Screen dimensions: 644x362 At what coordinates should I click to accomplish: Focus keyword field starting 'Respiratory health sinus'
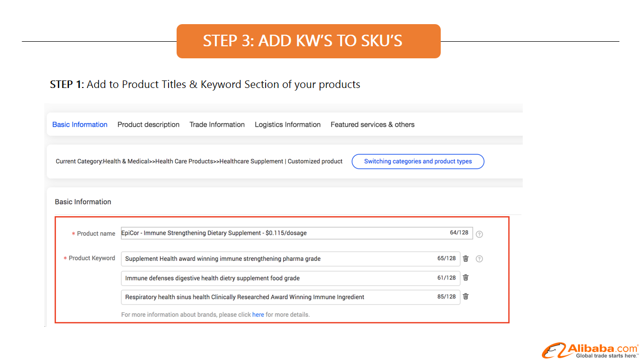coord(291,297)
